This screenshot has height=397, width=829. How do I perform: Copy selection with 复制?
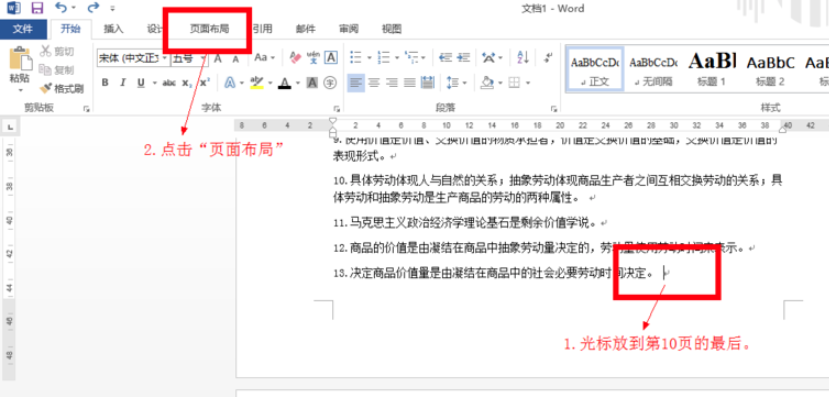click(x=58, y=70)
